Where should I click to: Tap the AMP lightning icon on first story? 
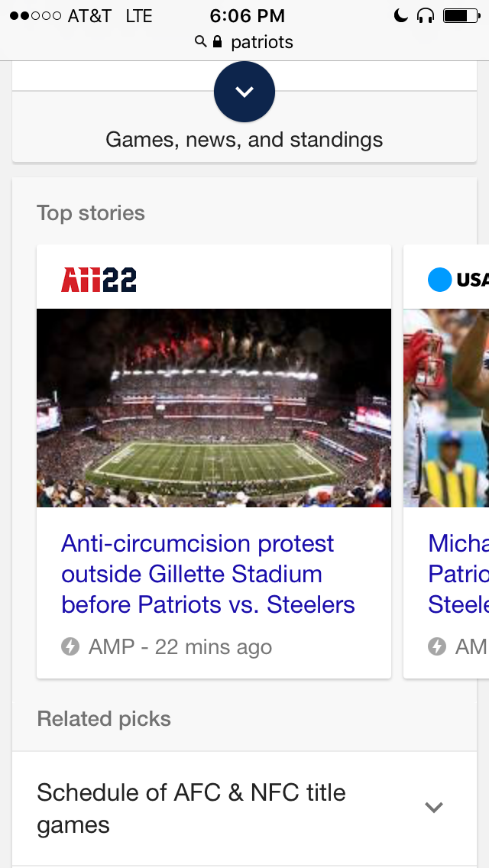coord(70,646)
